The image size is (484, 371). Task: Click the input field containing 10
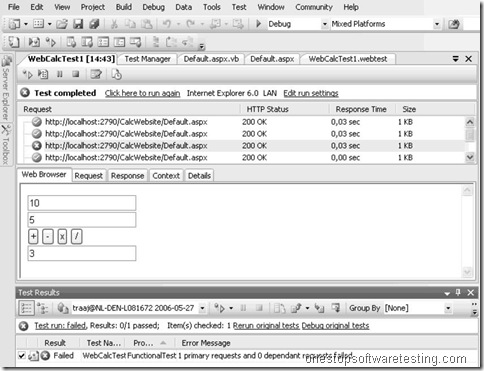click(x=82, y=203)
